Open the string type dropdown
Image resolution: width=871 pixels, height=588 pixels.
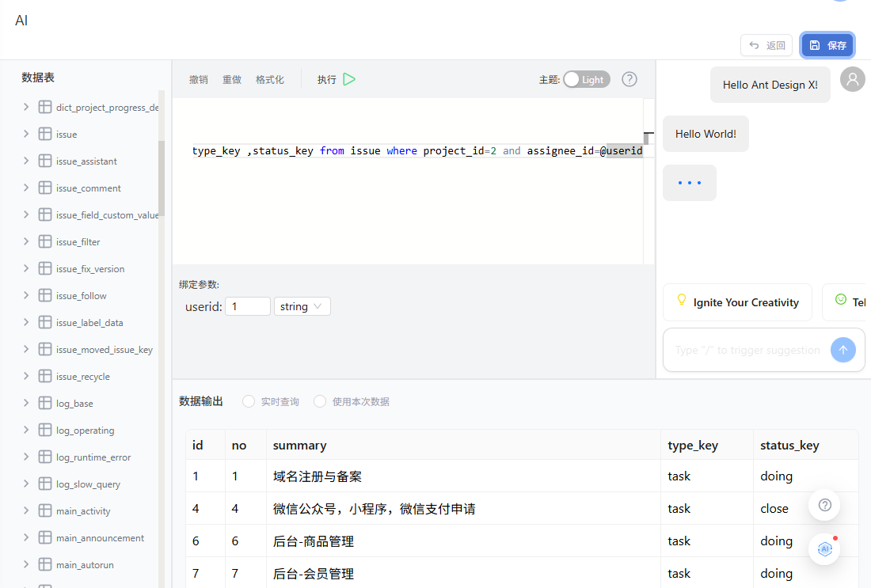click(x=302, y=306)
